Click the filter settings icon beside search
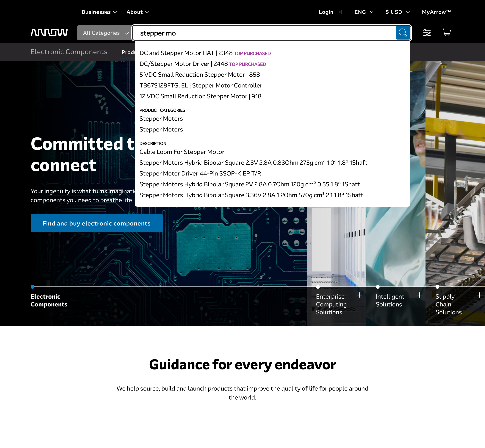Viewport: 485px width, 448px height. click(427, 32)
